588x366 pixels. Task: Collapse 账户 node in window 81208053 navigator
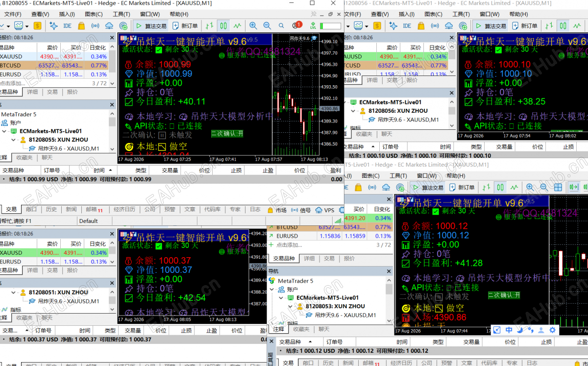point(271,289)
